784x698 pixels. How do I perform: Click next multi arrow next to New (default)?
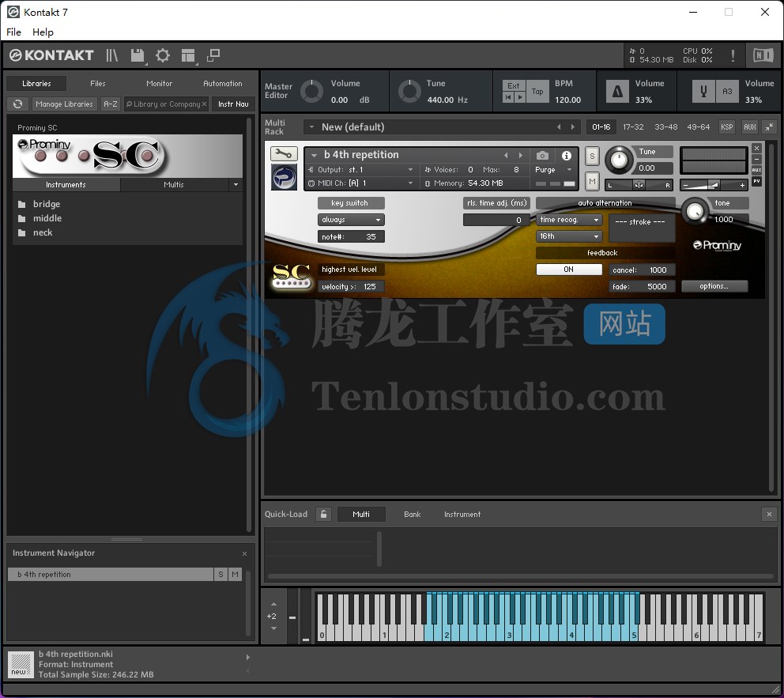coord(573,127)
